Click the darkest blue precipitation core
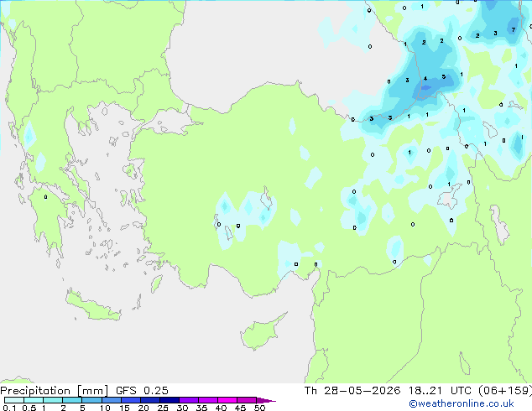 426,88
